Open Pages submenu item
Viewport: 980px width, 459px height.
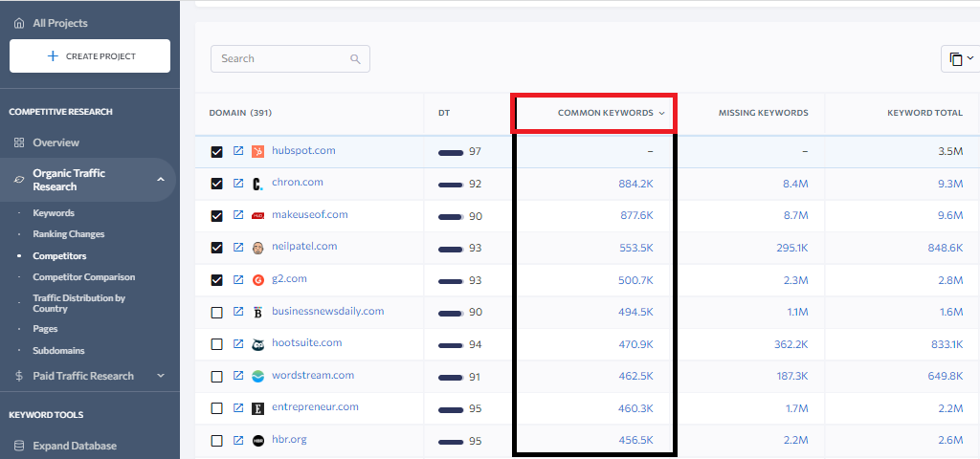[45, 329]
